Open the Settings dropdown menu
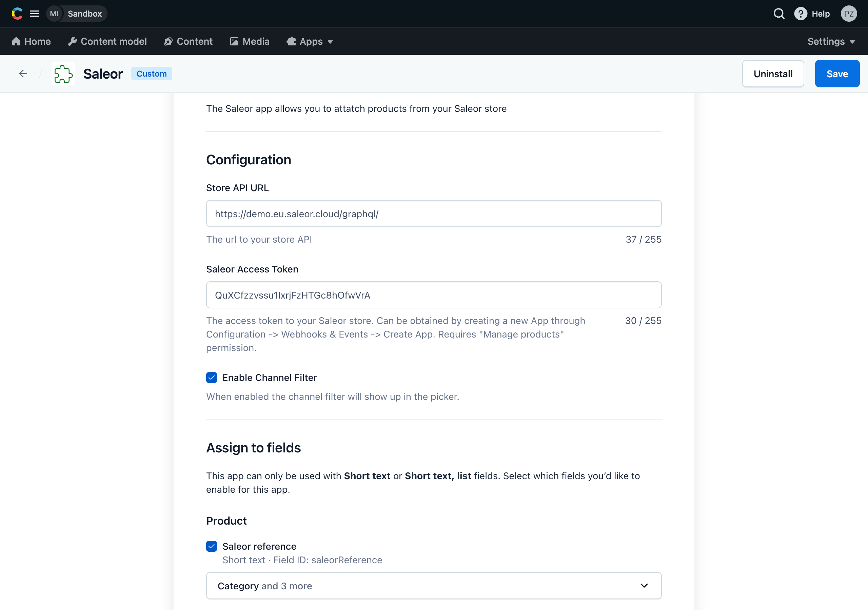 tap(831, 41)
